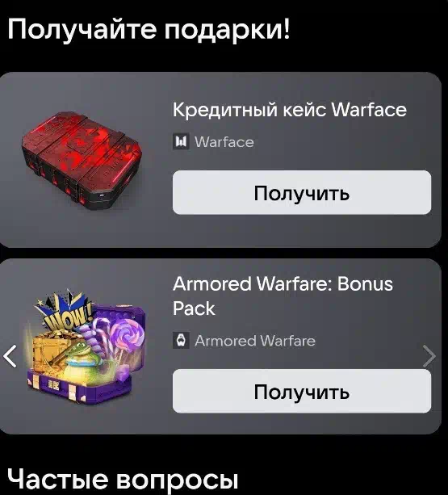Show next gift with right chevron arrow
This screenshot has width=448, height=495.
point(429,356)
